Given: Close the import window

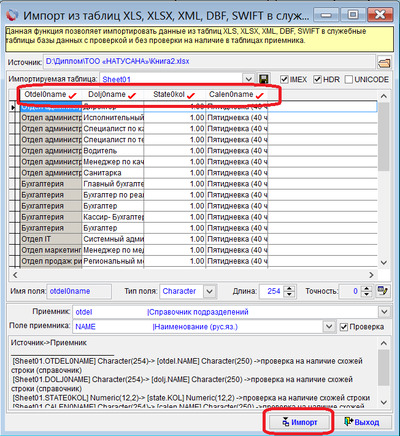Looking at the screenshot, I should click(379, 15).
